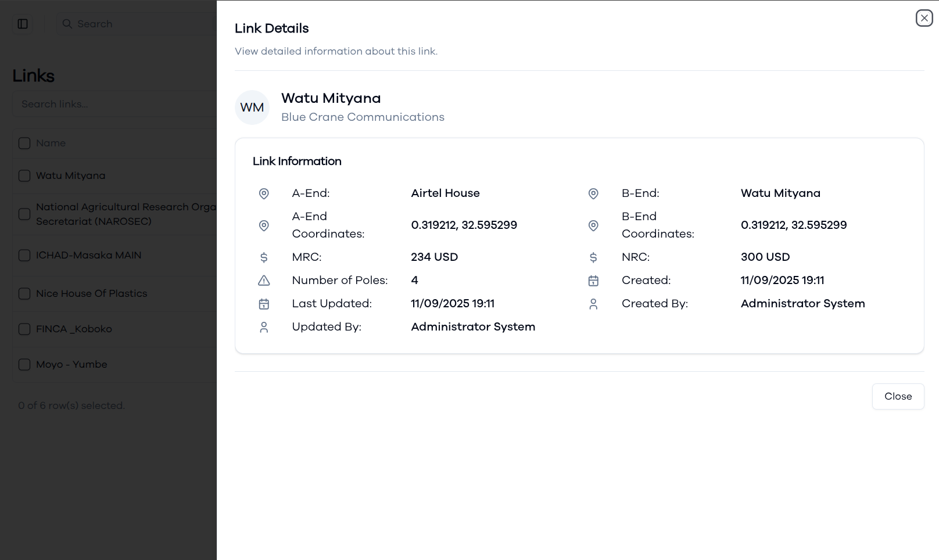Click Blue Crane Communications subtitle
The image size is (939, 560).
coord(363,117)
